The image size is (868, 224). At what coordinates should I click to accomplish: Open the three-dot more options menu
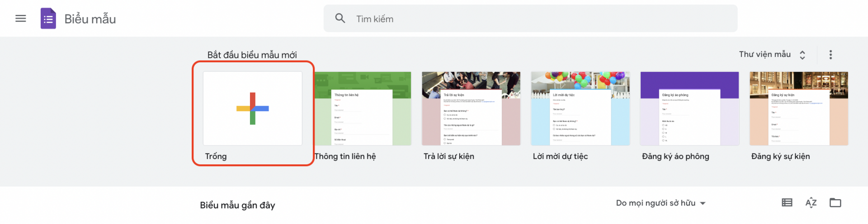point(830,55)
